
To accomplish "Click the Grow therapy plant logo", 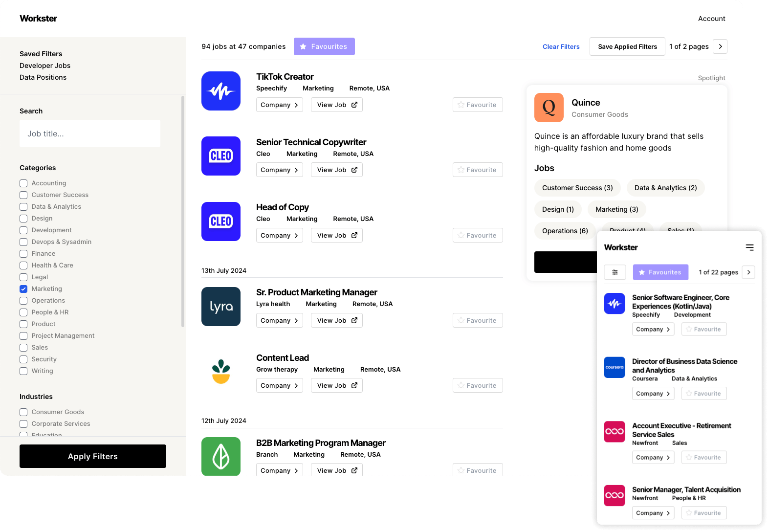I will pos(220,372).
